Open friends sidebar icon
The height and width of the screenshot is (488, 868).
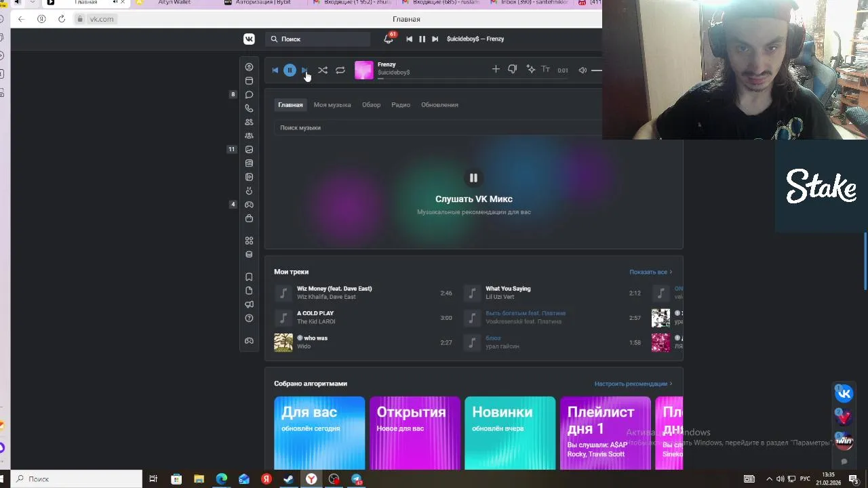(x=249, y=122)
